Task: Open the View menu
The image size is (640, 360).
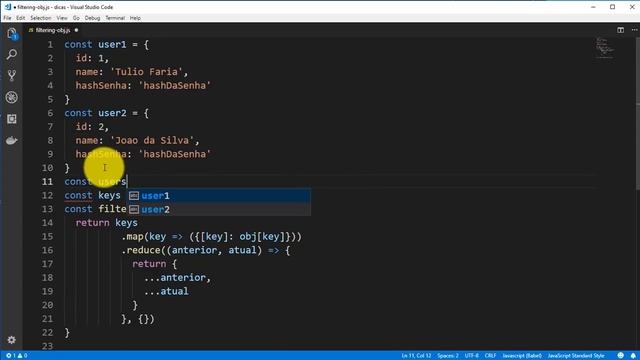Action: coord(62,18)
